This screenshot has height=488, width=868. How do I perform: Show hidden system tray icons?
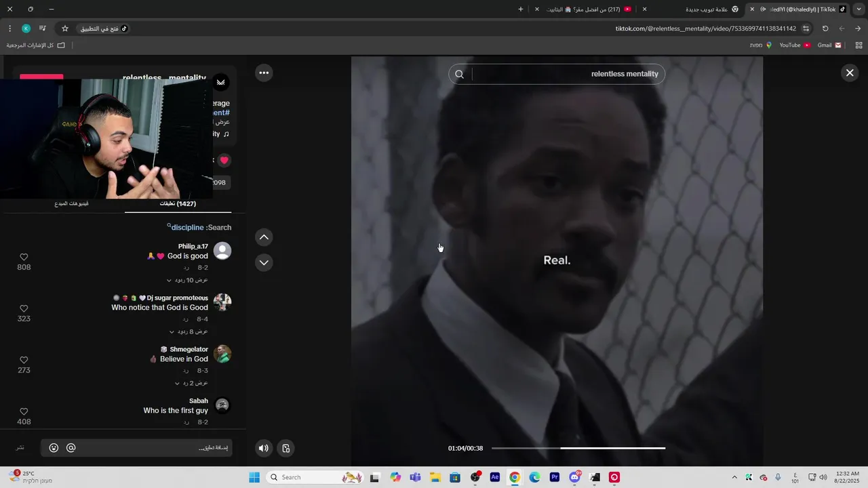pyautogui.click(x=734, y=477)
